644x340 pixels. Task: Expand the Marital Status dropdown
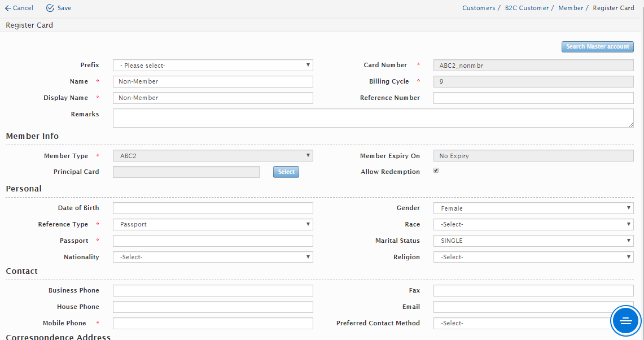pyautogui.click(x=533, y=241)
